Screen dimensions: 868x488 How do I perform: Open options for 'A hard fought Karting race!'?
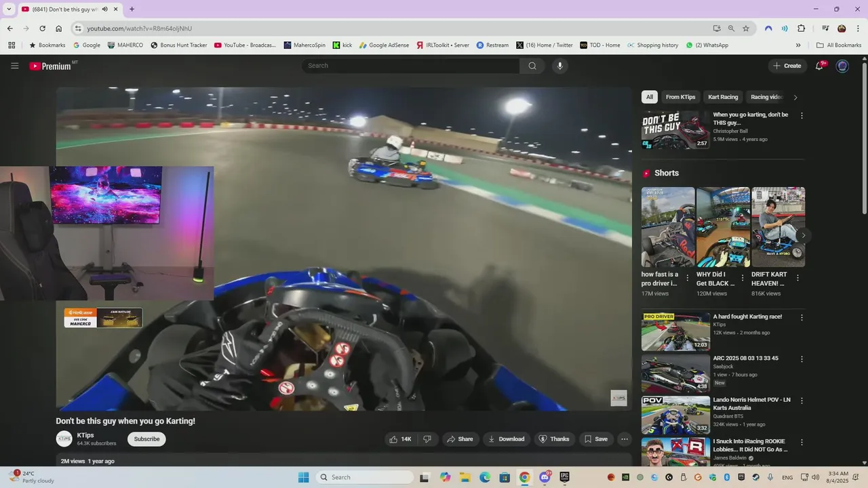[802, 318]
